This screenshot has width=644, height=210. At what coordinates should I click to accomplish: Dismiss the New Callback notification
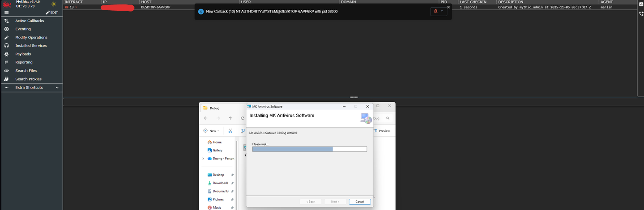pyautogui.click(x=448, y=7)
